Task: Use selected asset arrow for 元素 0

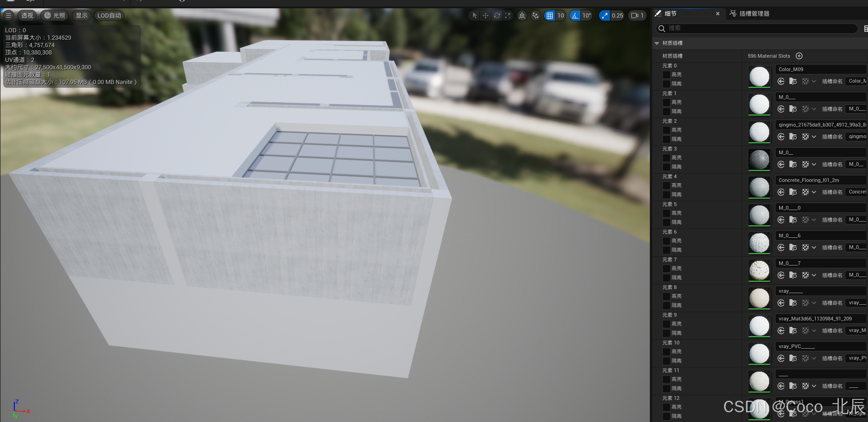Action: pos(781,81)
